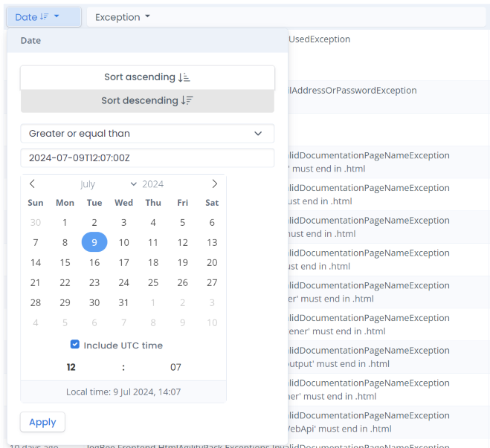Click the year 2024 field
This screenshot has height=448, width=490.
[x=155, y=184]
